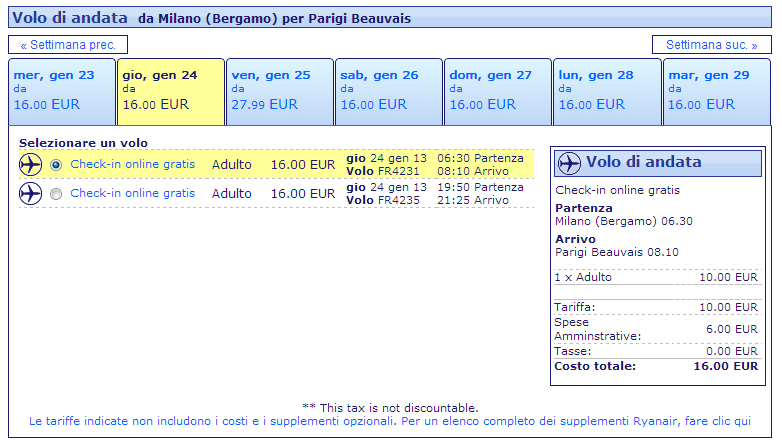Go to next week with Settimana suc.
Image resolution: width=782 pixels, height=445 pixels.
pos(712,44)
